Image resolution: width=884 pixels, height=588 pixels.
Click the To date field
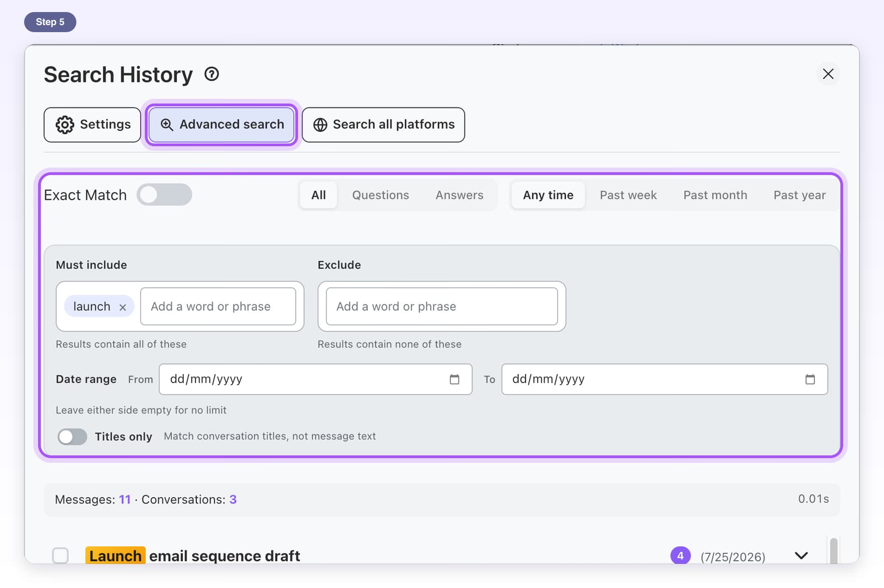tap(664, 379)
